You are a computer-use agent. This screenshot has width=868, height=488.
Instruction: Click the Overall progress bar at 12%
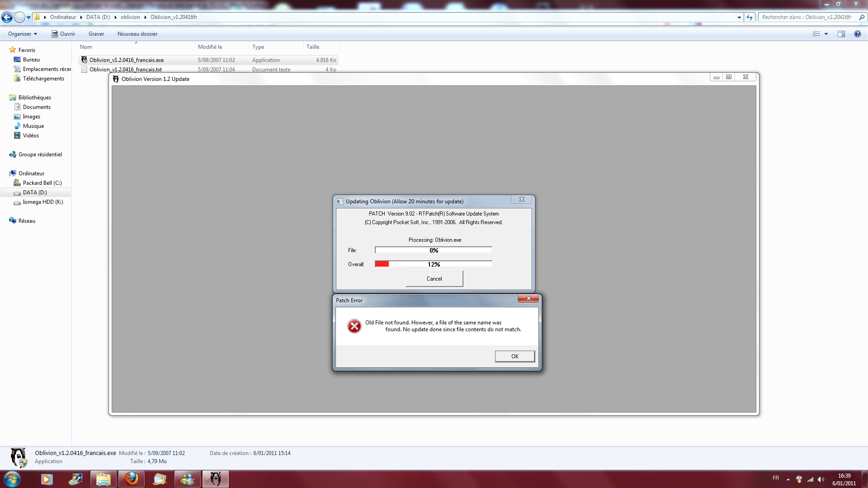click(x=433, y=264)
